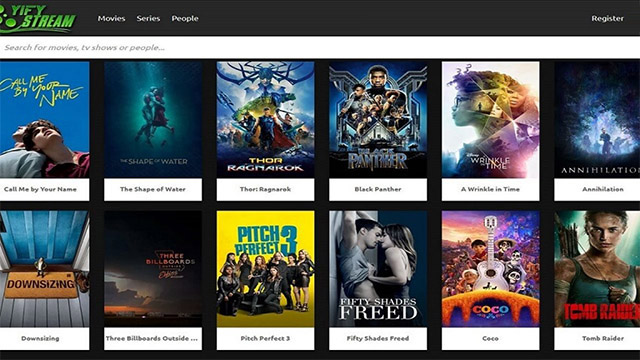Click the 'Tomb Raider' title text
The width and height of the screenshot is (640, 360).
pyautogui.click(x=603, y=338)
